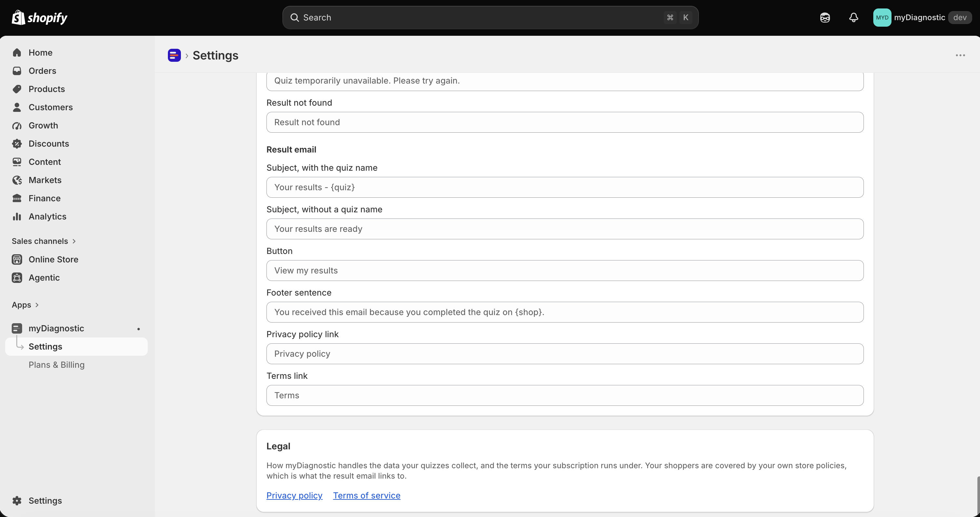The height and width of the screenshot is (517, 980).
Task: Open the Privacy policy legal link
Action: point(294,495)
